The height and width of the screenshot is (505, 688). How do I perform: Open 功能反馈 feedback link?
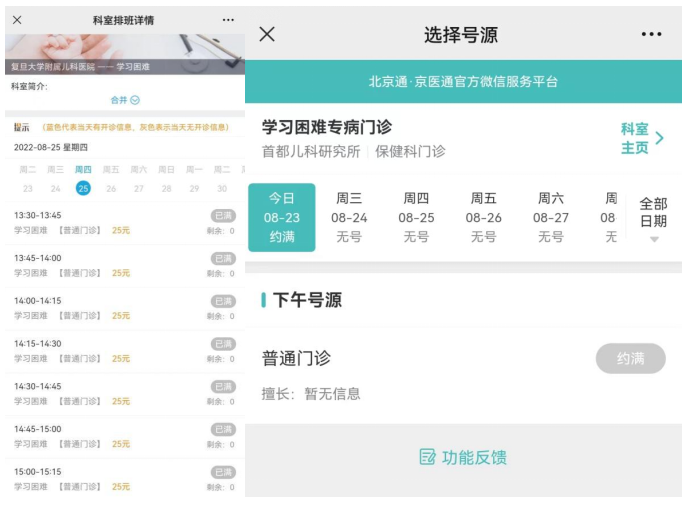coord(463,457)
